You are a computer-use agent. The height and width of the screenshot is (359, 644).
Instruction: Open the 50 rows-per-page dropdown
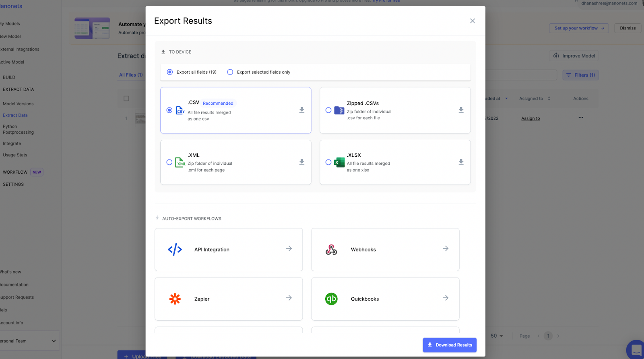(x=497, y=336)
